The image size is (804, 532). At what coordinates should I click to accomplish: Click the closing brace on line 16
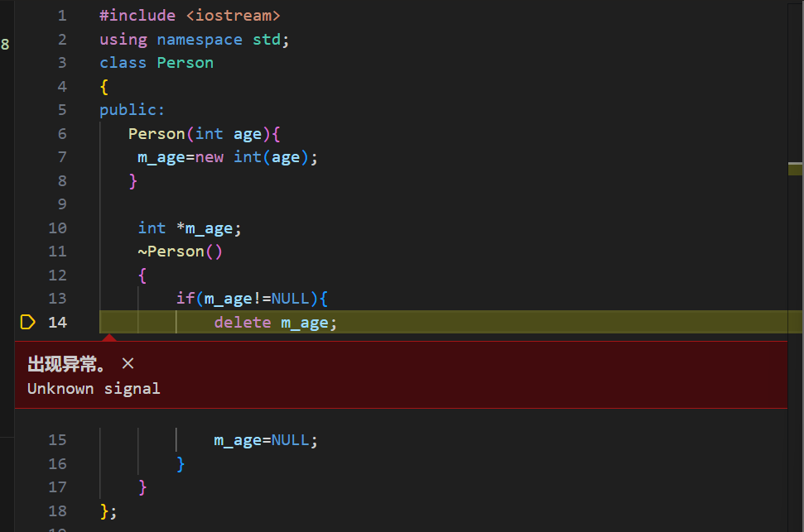[180, 464]
